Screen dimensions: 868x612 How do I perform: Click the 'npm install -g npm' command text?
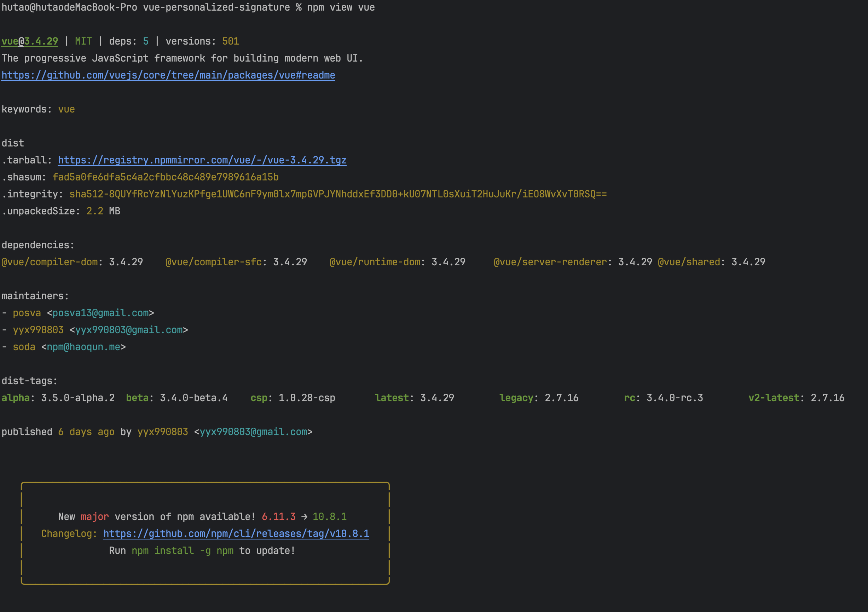182,551
